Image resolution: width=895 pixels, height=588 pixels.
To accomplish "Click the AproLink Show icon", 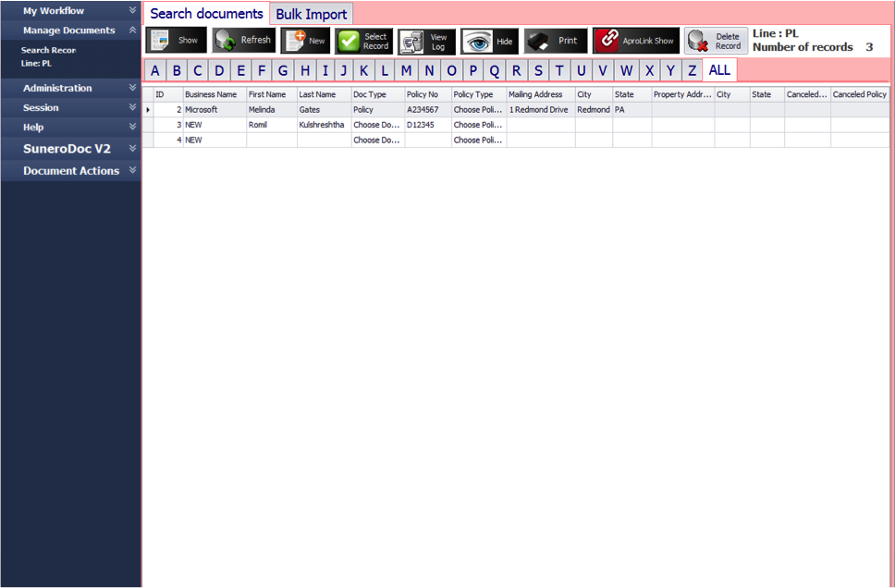I will [636, 41].
